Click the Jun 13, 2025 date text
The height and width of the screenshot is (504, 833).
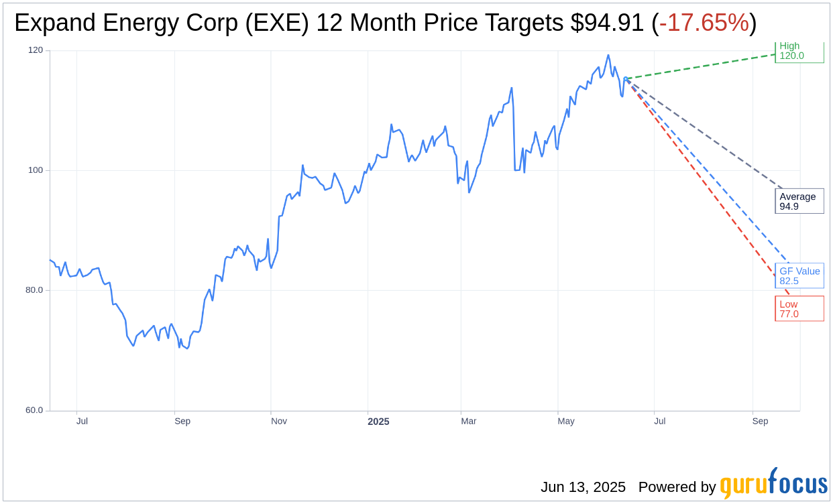[x=583, y=487]
